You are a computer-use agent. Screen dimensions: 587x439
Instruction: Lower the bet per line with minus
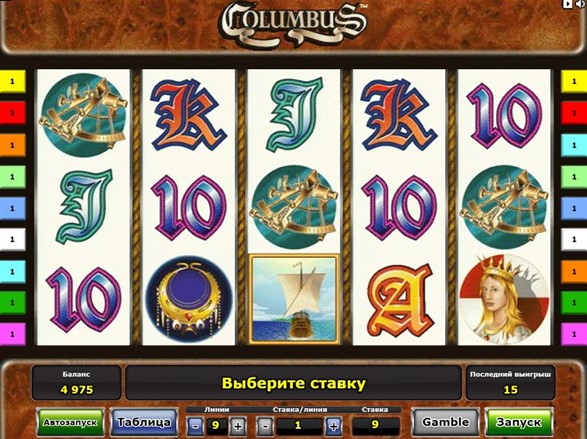click(x=265, y=426)
